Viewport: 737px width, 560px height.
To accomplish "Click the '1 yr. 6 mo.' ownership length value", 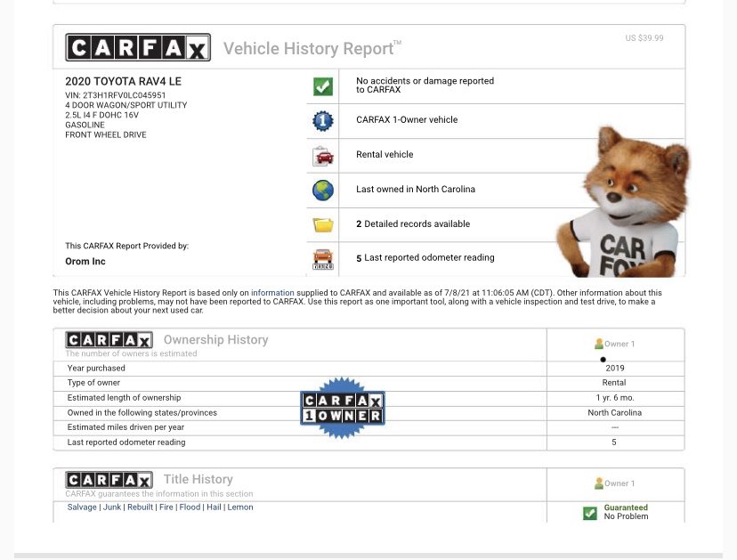I will click(615, 398).
